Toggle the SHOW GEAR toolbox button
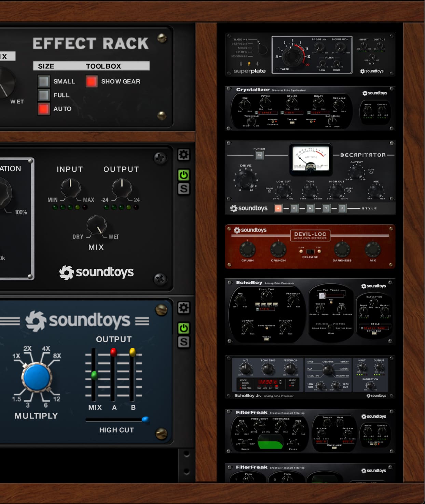Image resolution: width=425 pixels, height=504 pixels. coord(91,81)
